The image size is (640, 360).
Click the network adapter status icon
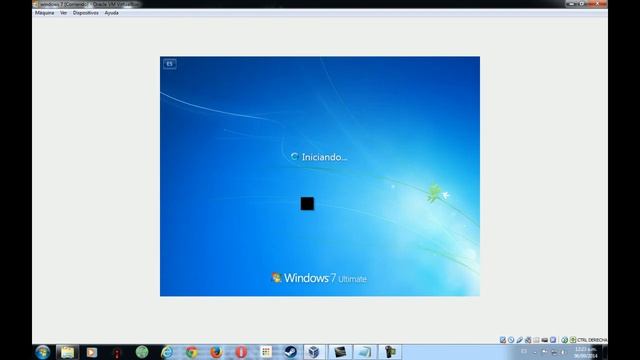[x=528, y=340]
